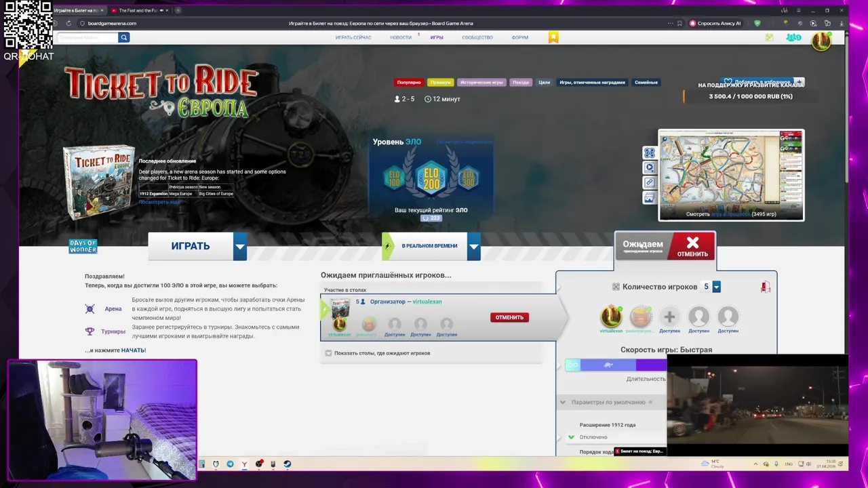Open Telegram from the Windows taskbar
The height and width of the screenshot is (488, 868).
click(x=230, y=464)
